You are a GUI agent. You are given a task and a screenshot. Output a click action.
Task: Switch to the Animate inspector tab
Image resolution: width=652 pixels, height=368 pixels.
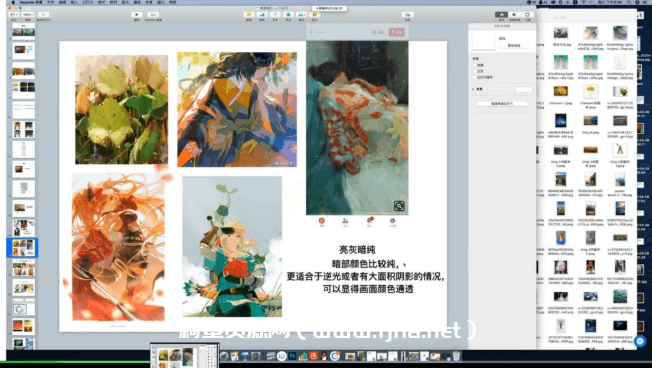(514, 15)
